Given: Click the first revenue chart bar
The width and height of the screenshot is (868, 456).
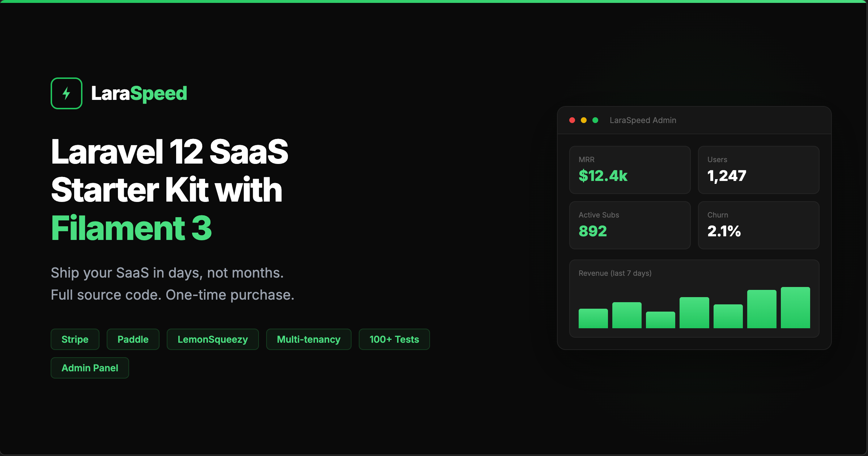Looking at the screenshot, I should tap(593, 318).
